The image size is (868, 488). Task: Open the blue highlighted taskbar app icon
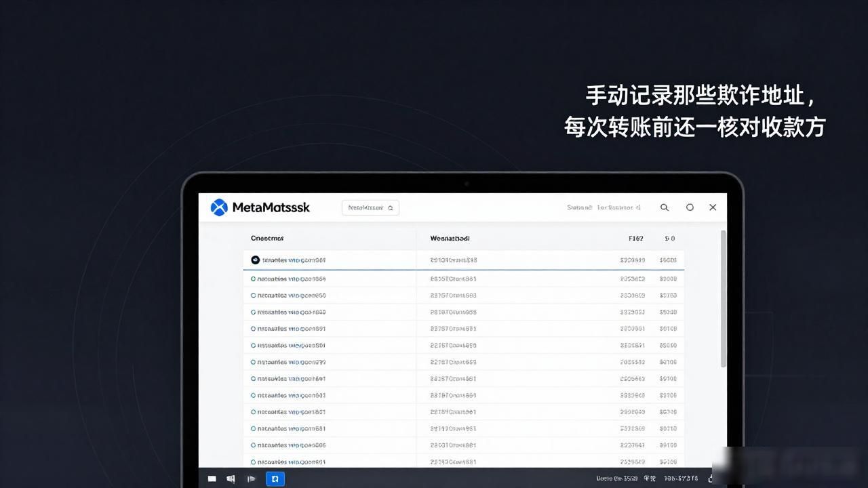275,479
